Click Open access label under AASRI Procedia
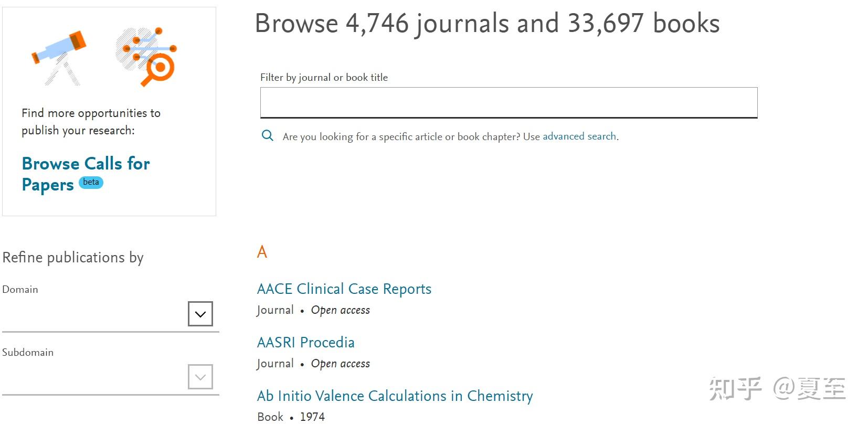Viewport: 868px width, 424px height. click(340, 364)
